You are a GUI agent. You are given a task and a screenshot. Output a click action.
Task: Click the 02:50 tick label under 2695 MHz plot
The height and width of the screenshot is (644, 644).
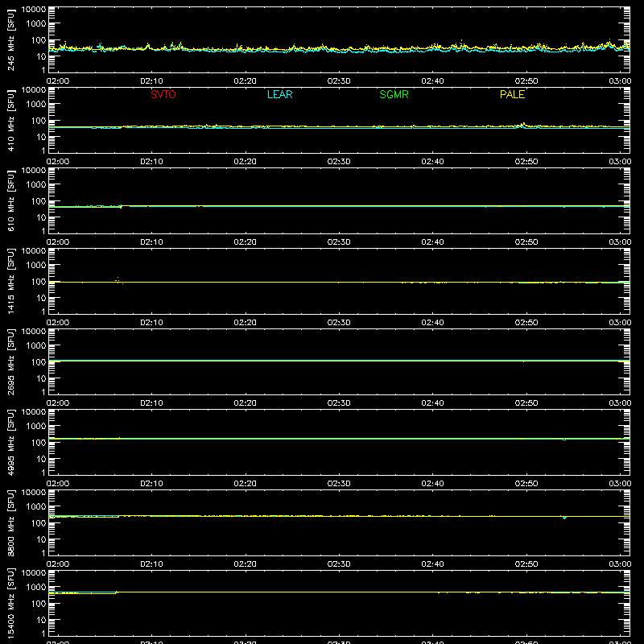pos(526,403)
